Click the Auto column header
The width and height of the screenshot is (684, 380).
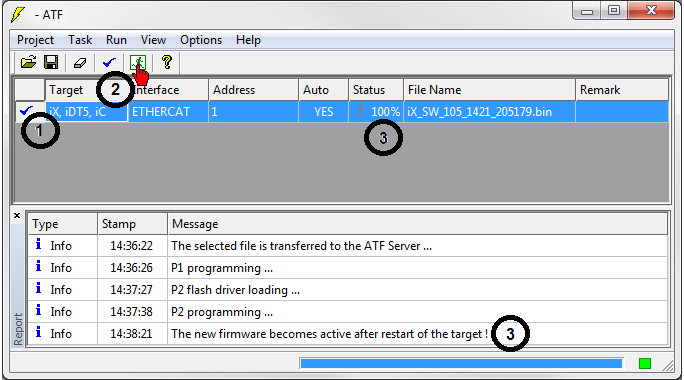[323, 90]
